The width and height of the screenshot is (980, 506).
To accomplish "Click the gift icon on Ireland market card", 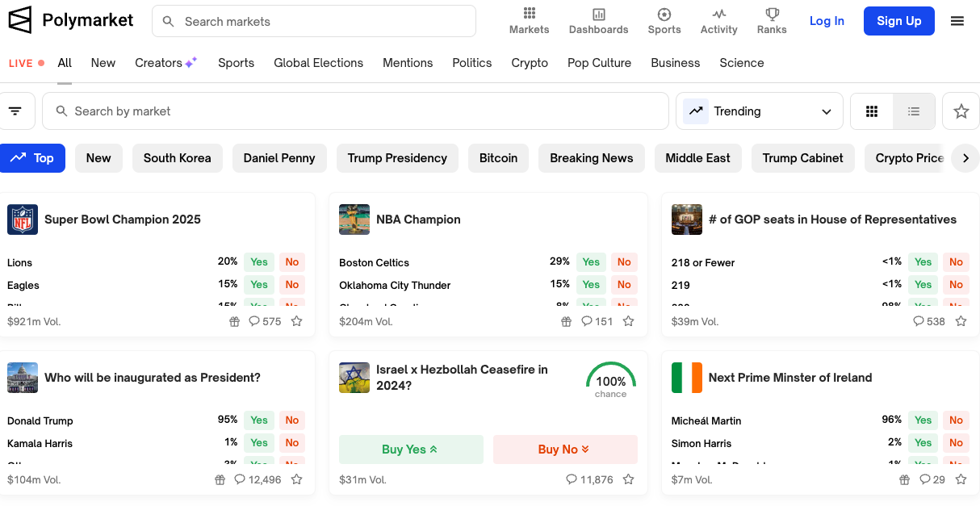I will [x=905, y=479].
